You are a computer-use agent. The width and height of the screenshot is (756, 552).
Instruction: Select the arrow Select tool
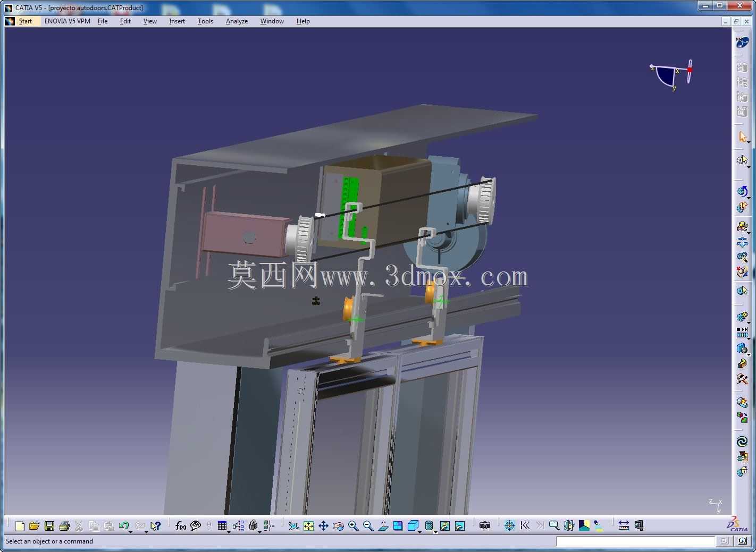pyautogui.click(x=742, y=137)
